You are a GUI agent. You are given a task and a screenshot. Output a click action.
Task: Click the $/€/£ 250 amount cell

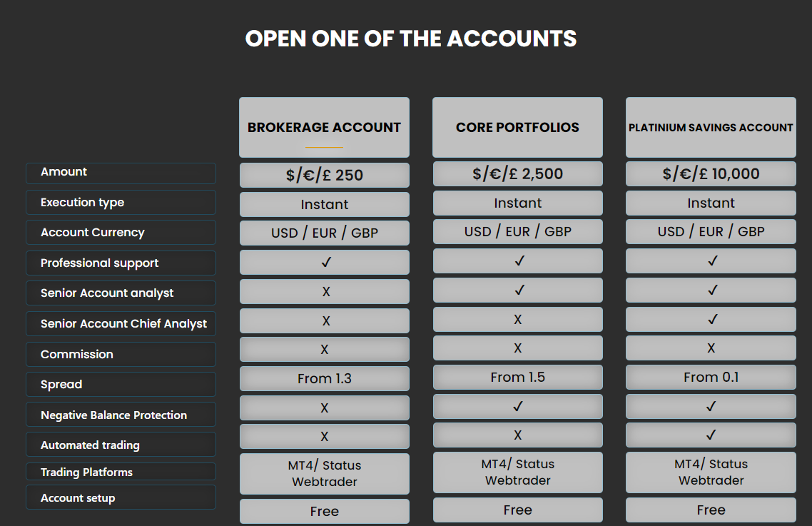point(324,175)
